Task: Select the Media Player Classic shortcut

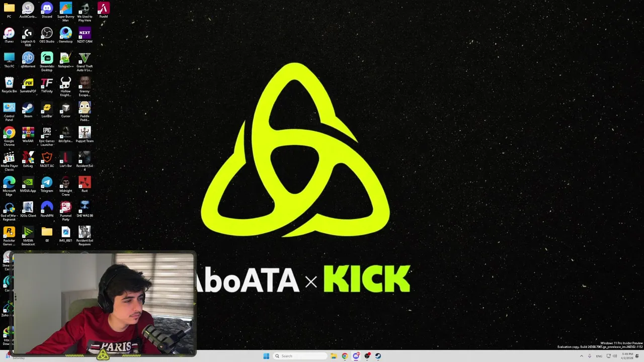Action: tap(9, 161)
